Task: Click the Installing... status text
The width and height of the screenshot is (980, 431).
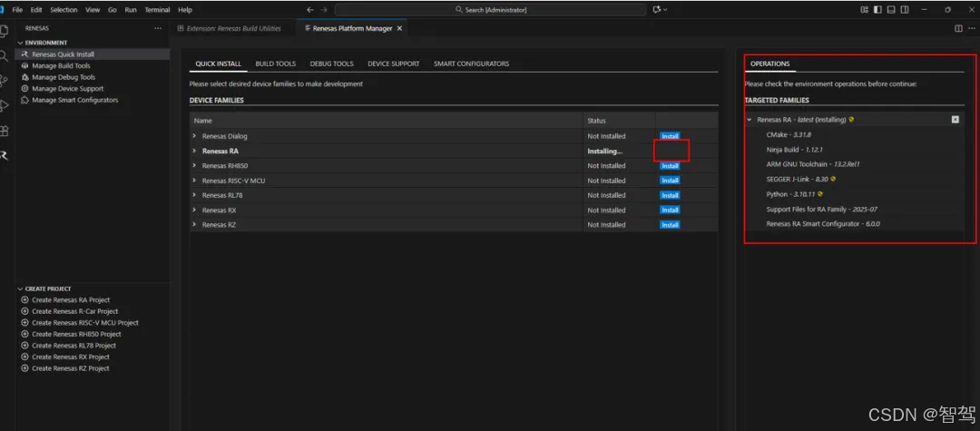Action: (604, 152)
